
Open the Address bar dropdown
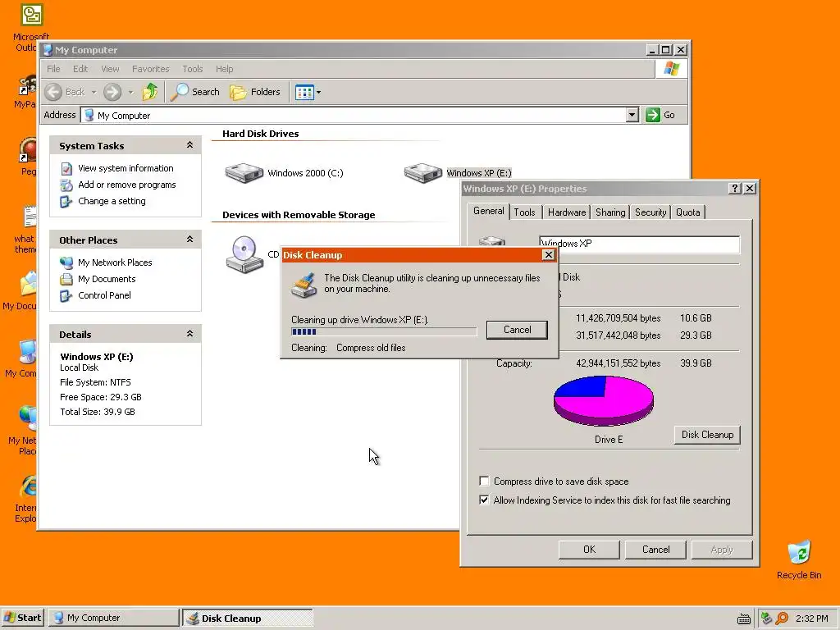coord(632,115)
